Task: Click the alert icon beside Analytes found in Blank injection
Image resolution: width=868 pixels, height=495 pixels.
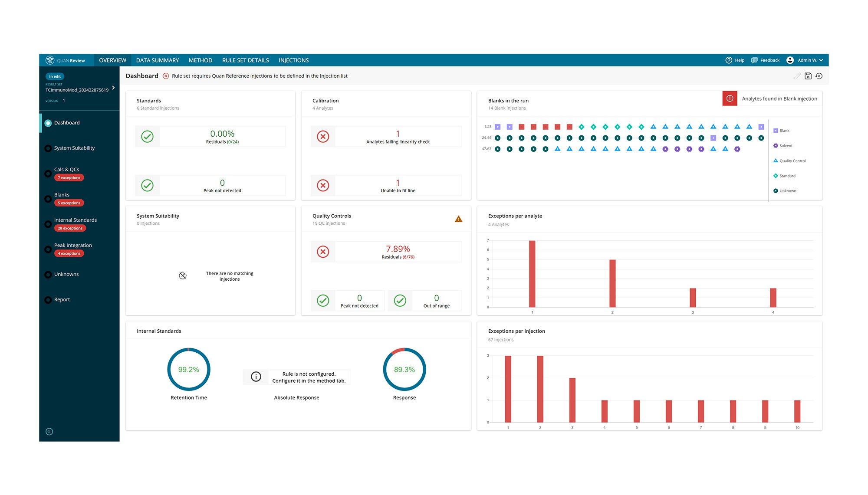Action: pos(730,98)
